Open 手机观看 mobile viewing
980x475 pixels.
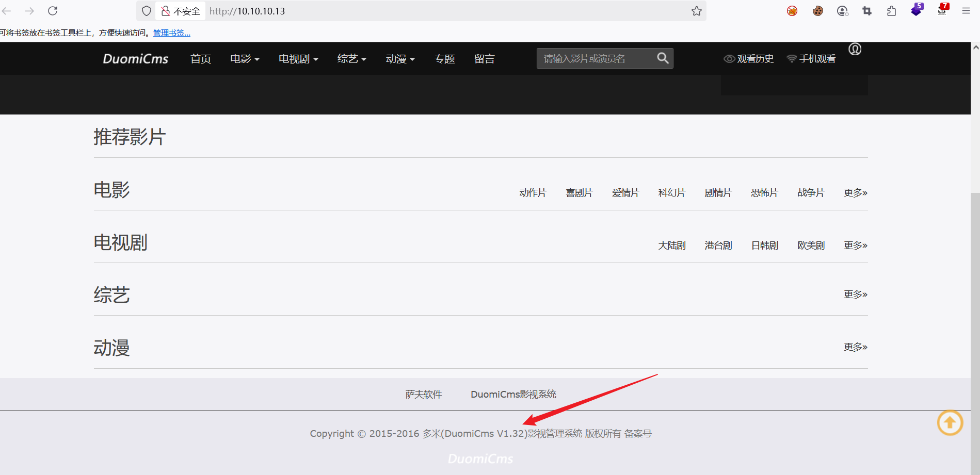[811, 59]
